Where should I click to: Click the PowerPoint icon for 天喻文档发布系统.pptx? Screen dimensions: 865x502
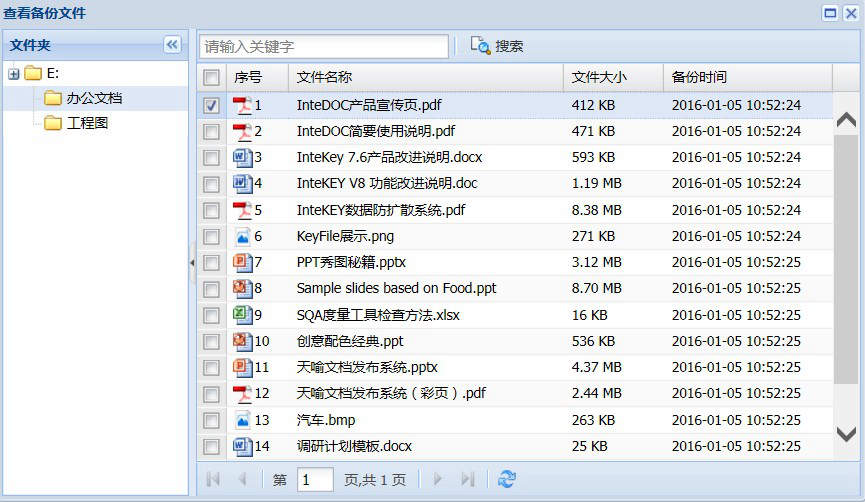point(242,367)
